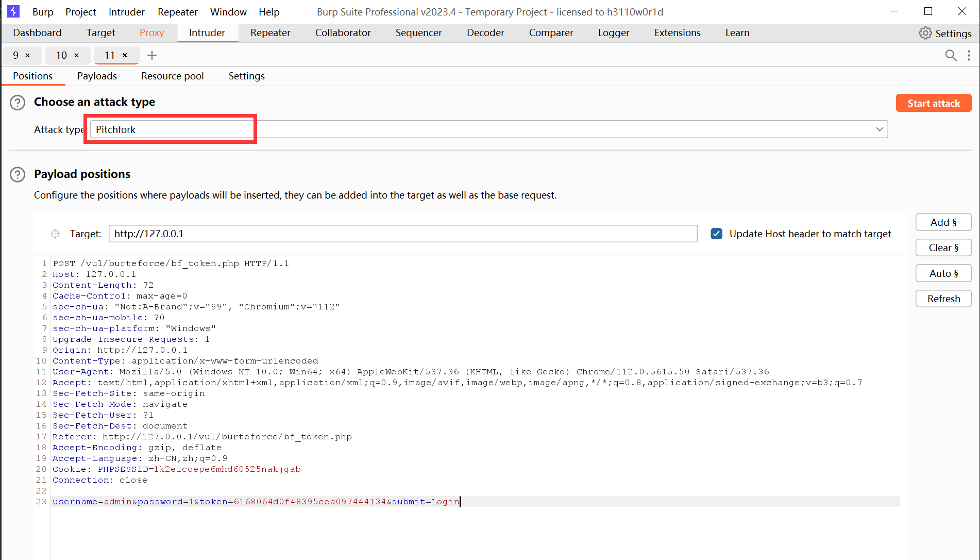Switch to the Payloads tab

click(97, 76)
